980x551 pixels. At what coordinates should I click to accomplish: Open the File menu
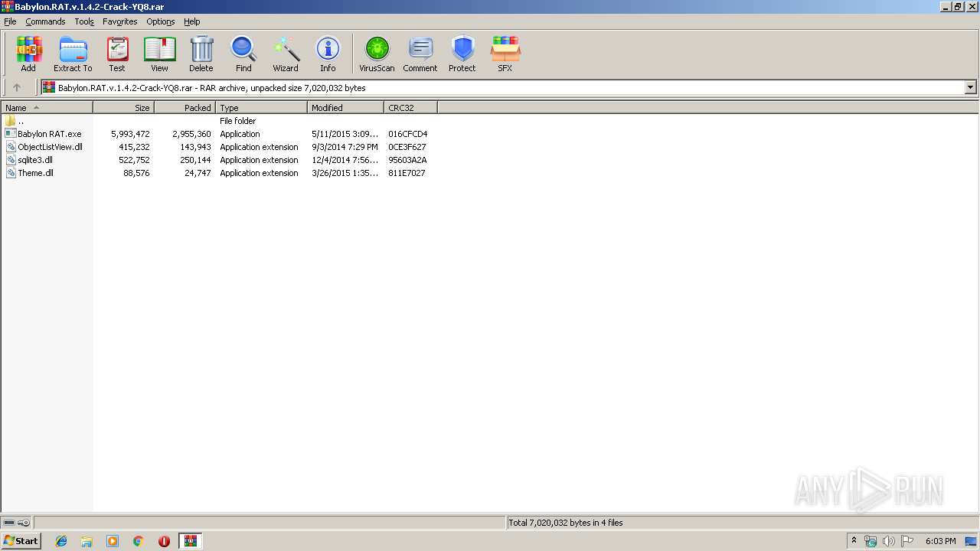coord(10,21)
